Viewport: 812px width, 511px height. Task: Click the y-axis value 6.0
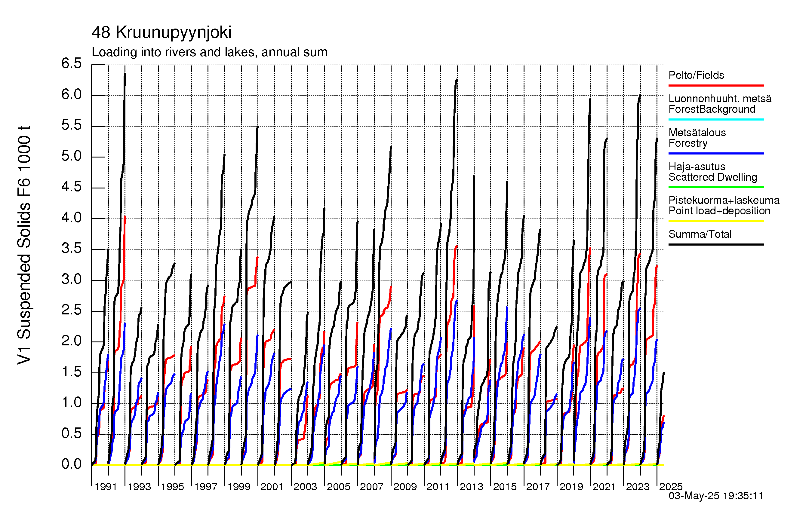[72, 94]
